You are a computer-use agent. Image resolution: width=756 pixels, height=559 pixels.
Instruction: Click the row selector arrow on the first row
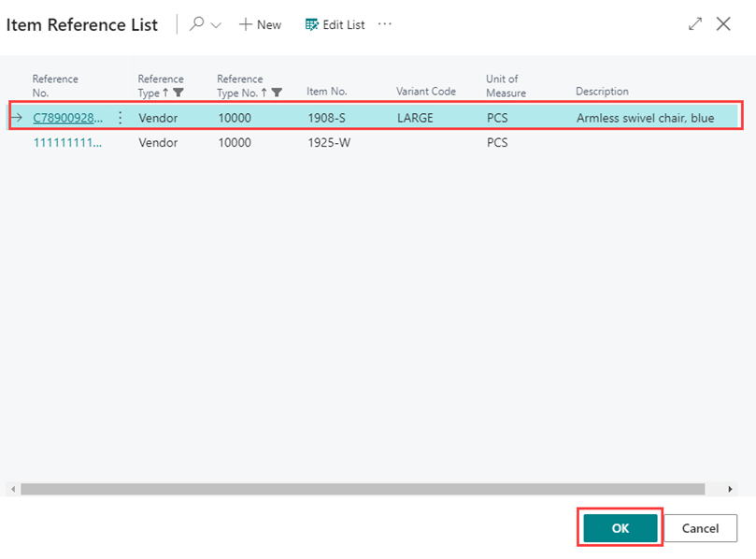(x=17, y=117)
